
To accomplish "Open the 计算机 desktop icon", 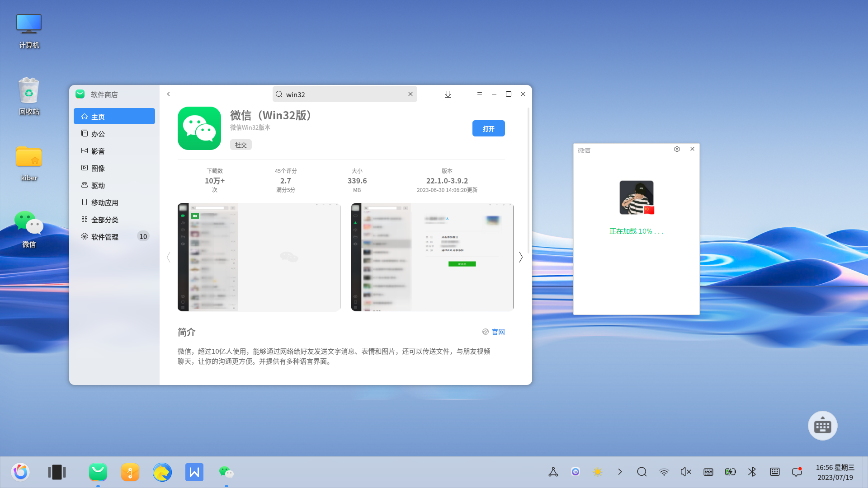I will [29, 30].
